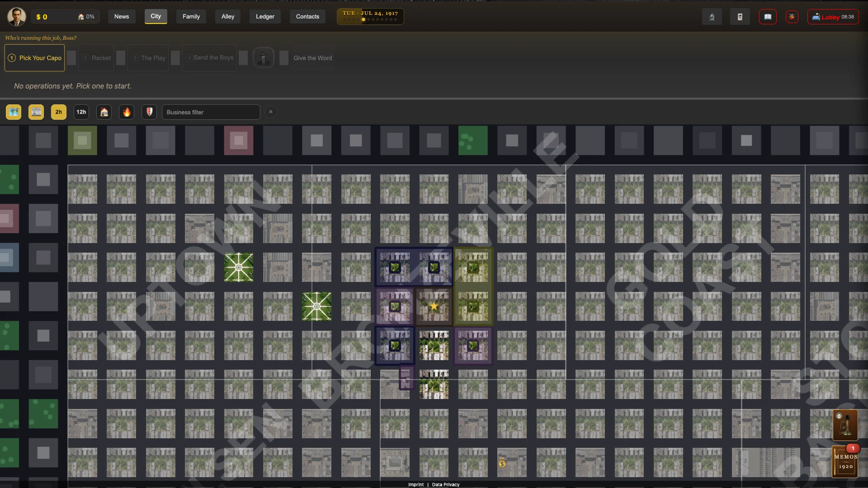Go to the Alley tab
The image size is (868, 488).
click(228, 17)
